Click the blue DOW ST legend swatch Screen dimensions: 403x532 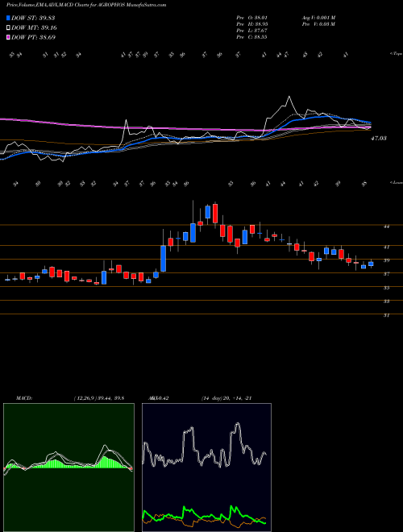pos(8,18)
